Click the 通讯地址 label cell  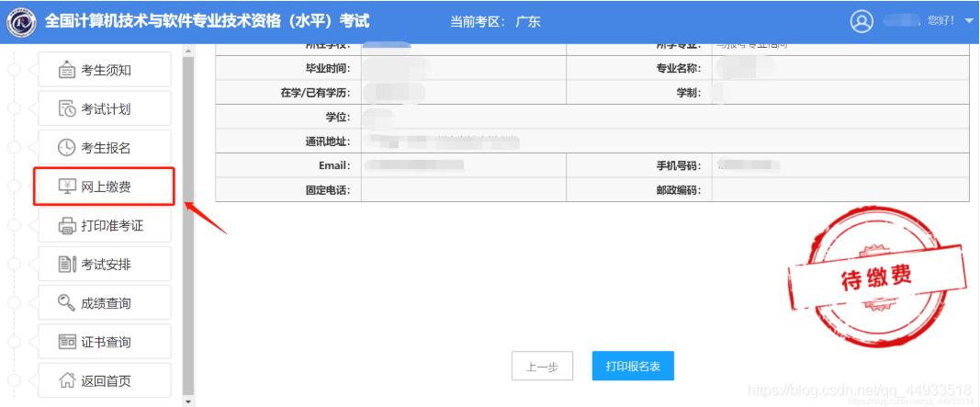288,141
